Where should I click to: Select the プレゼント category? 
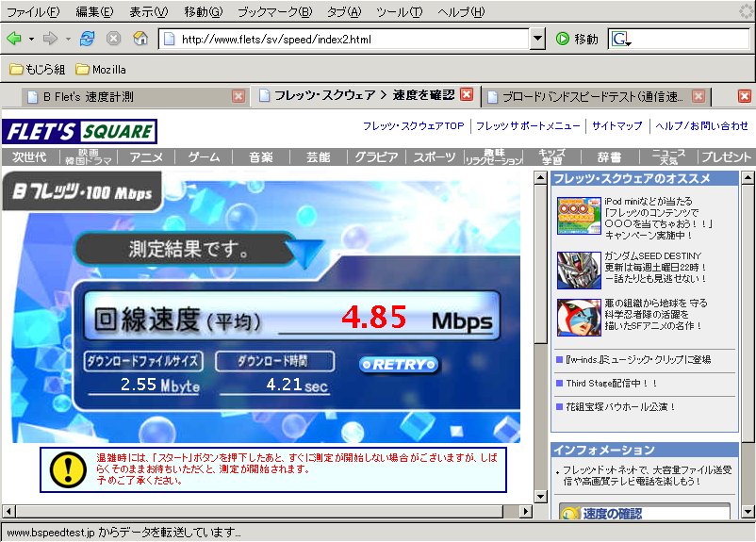pyautogui.click(x=726, y=157)
